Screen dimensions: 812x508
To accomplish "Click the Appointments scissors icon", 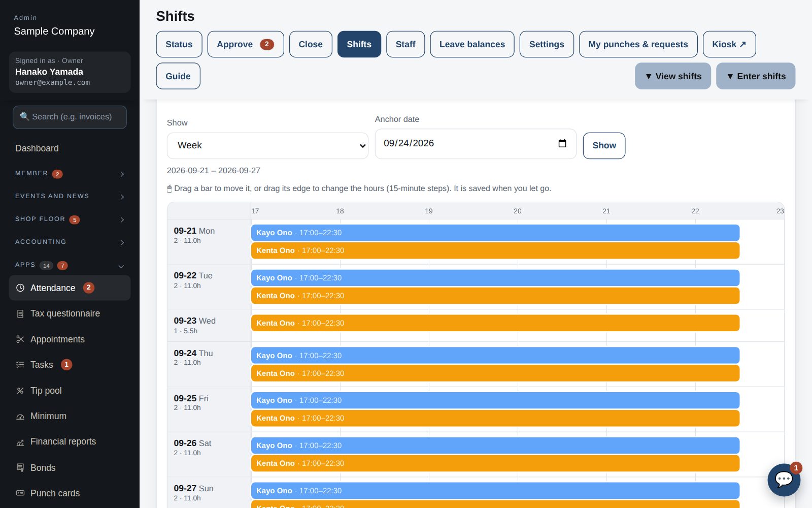I will click(x=20, y=339).
